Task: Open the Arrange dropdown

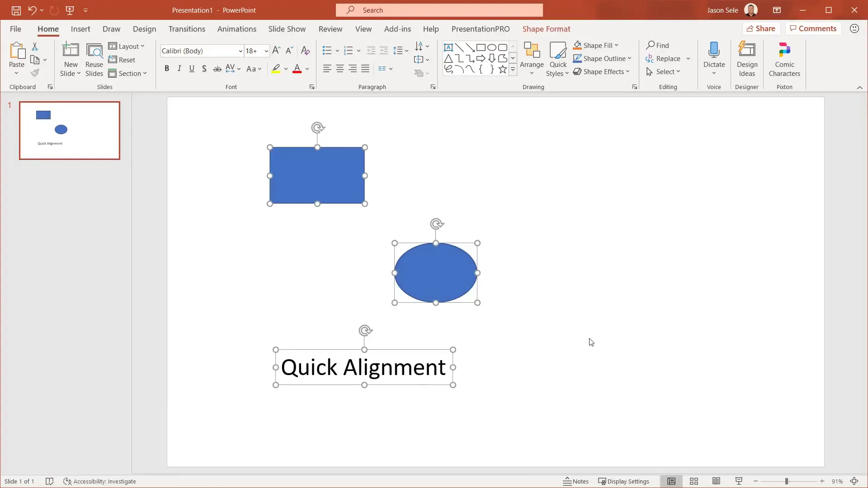Action: coord(532,60)
